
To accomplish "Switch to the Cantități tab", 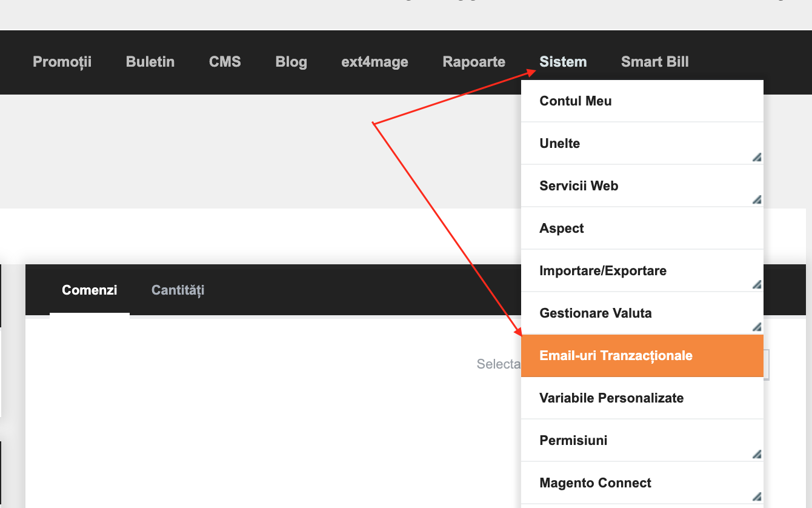I will 178,290.
